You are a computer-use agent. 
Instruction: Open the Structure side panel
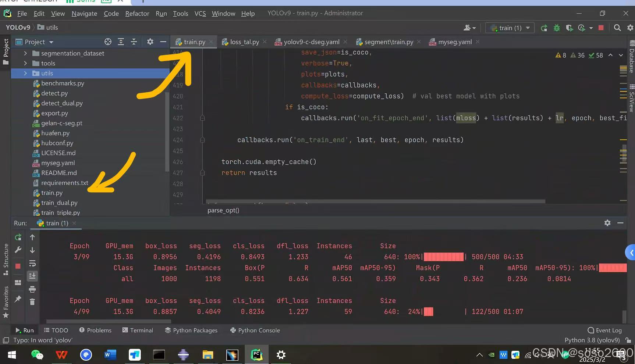pyautogui.click(x=6, y=259)
